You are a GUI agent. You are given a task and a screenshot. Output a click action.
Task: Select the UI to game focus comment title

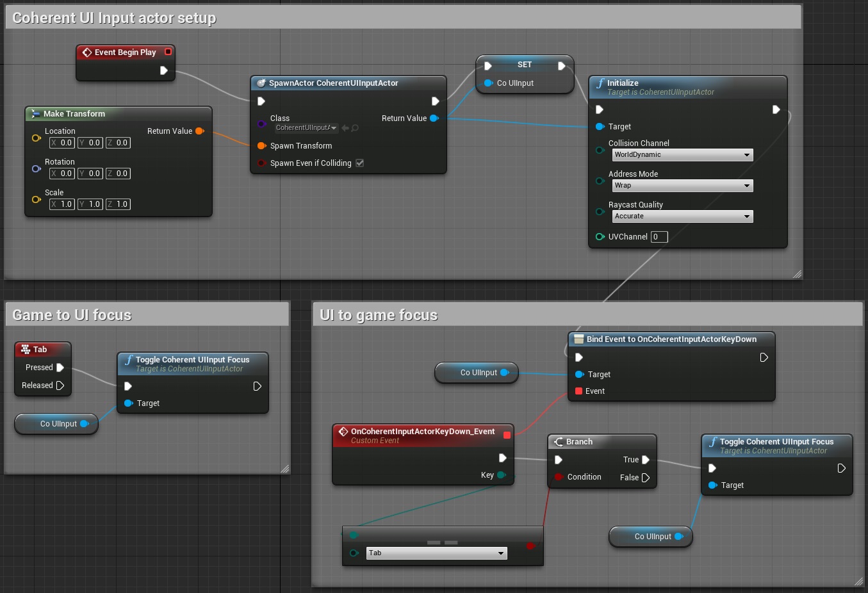coord(379,315)
